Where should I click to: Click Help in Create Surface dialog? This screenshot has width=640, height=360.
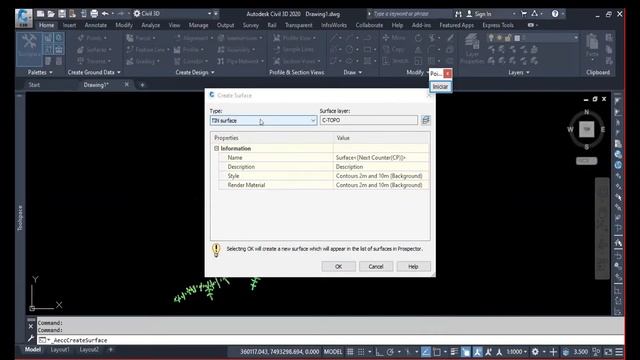413,267
